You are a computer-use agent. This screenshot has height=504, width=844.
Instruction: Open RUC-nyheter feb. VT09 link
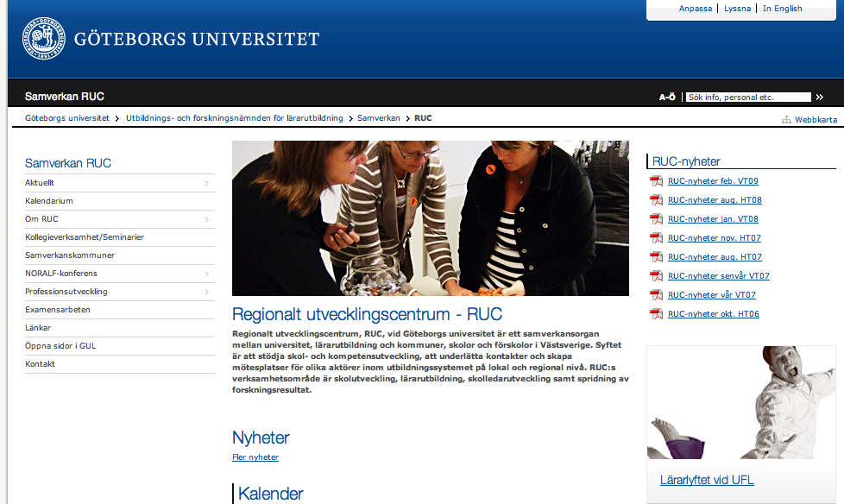(713, 181)
